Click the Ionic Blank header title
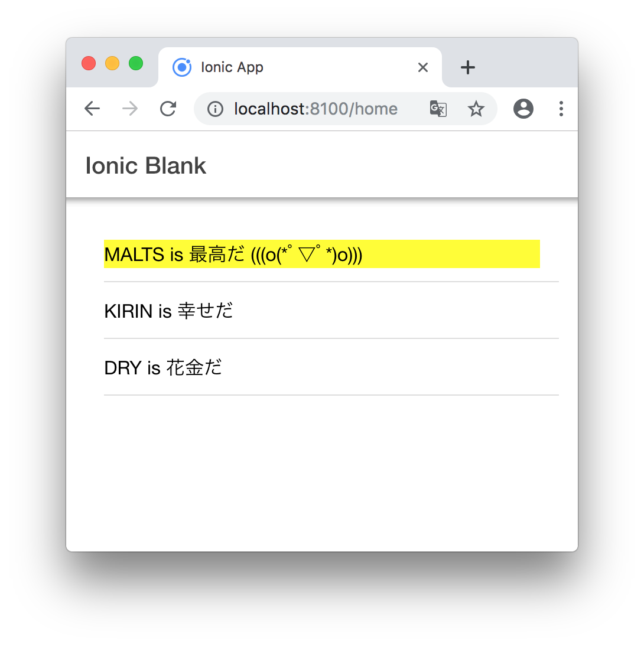This screenshot has width=644, height=646. click(145, 166)
